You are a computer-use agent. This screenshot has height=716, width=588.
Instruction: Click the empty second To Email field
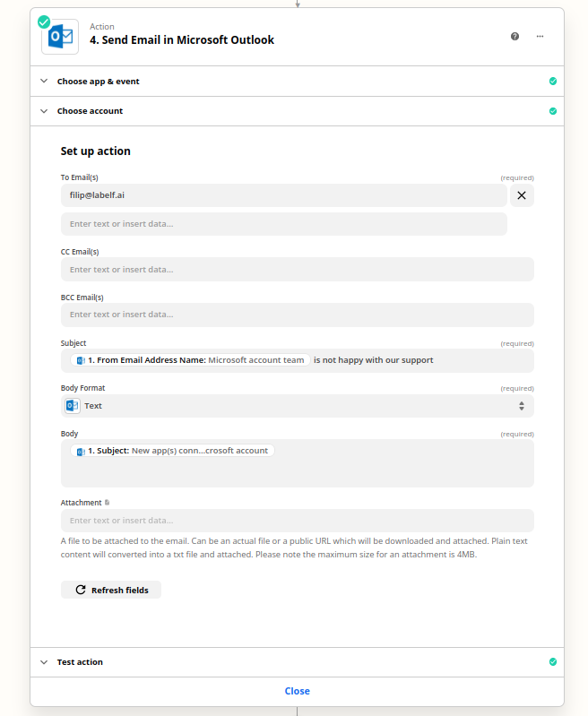(x=283, y=224)
